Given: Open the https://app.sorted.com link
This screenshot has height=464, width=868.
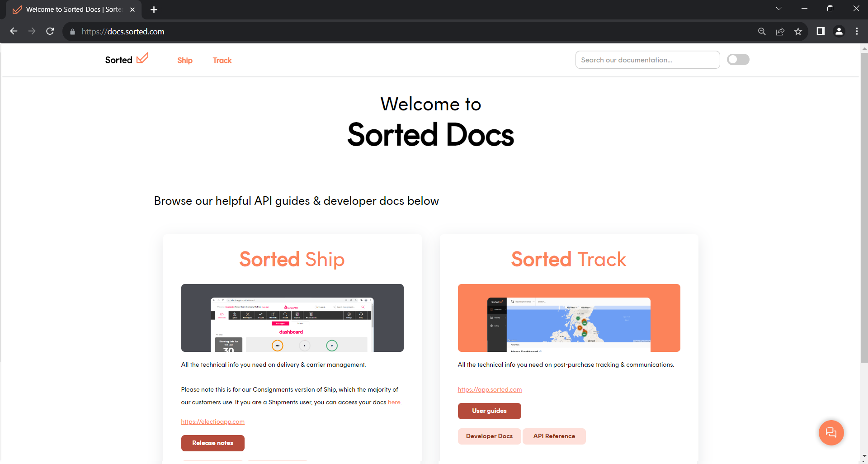Looking at the screenshot, I should [x=490, y=389].
